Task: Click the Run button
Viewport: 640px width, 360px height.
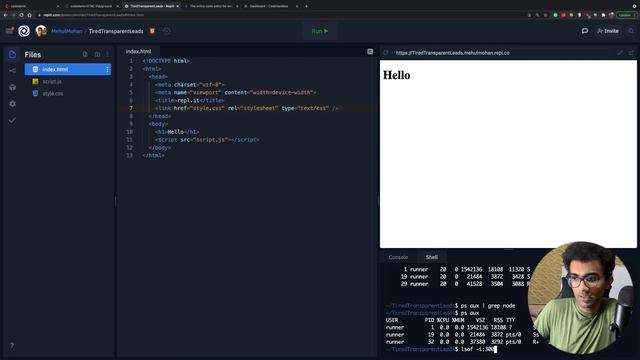Action: (320, 31)
